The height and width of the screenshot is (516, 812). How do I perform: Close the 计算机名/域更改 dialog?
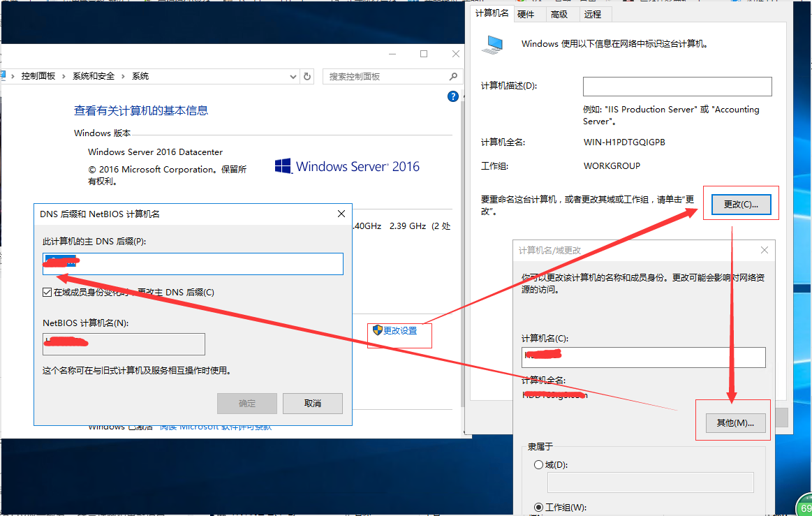tap(765, 250)
